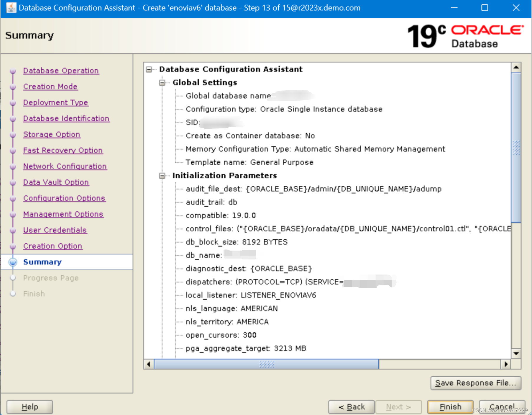
Task: Open the User Credentials step
Action: point(55,230)
